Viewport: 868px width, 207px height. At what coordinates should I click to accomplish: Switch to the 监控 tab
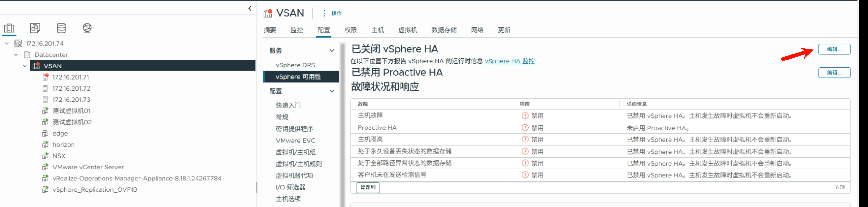(297, 30)
